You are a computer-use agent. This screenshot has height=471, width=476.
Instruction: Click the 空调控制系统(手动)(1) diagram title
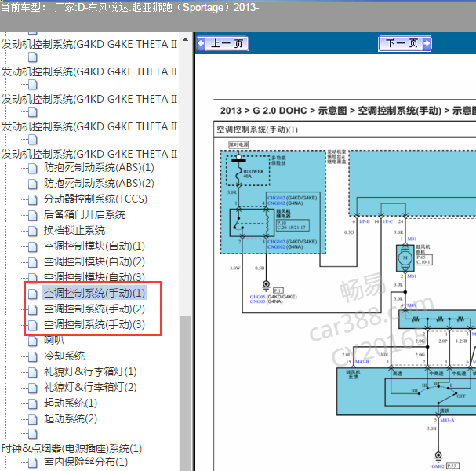257,130
